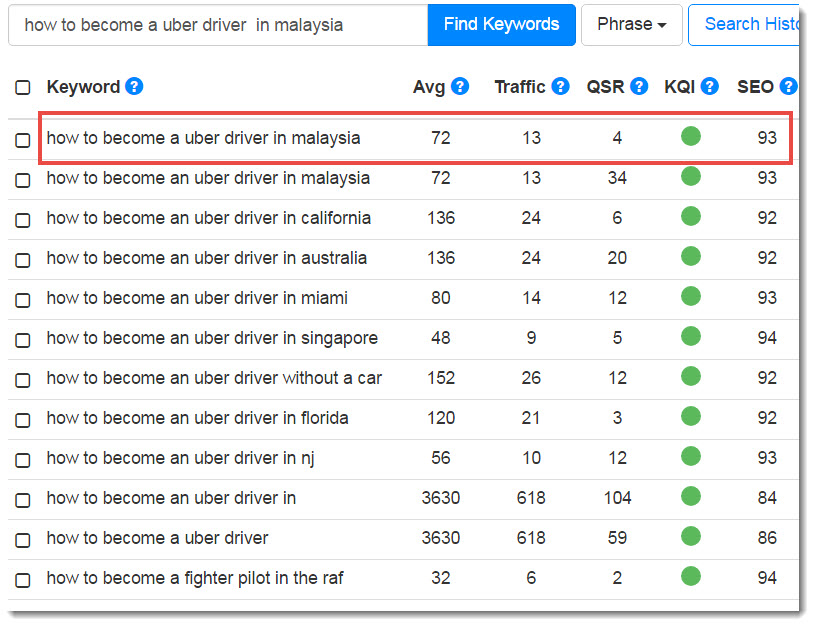Screen dimensions: 814x626
Task: Check the fighter pilot keyword checkbox
Action: tap(23, 580)
